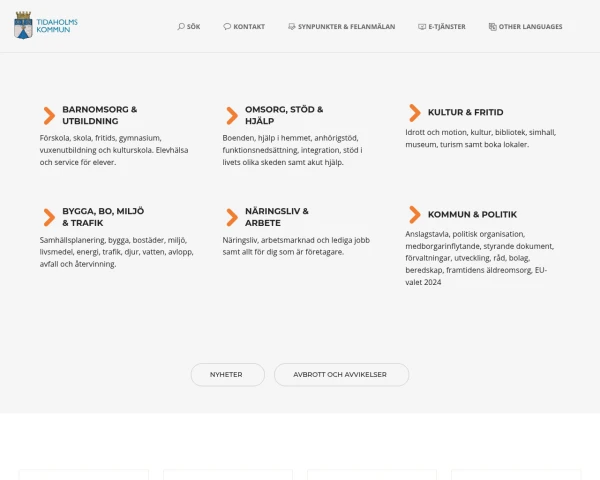
Task: Click the monitor icon beside E-TJÄNSTER
Action: click(422, 26)
